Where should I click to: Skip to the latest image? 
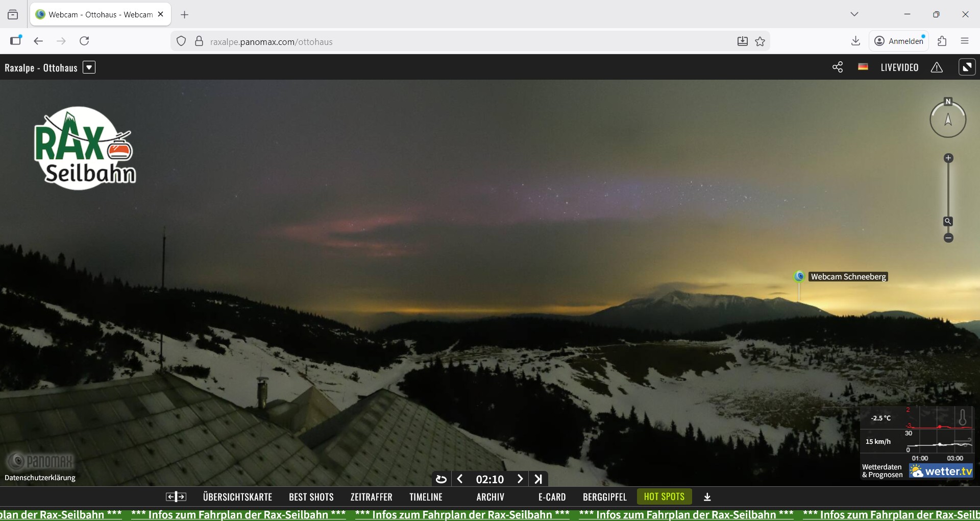pyautogui.click(x=538, y=479)
